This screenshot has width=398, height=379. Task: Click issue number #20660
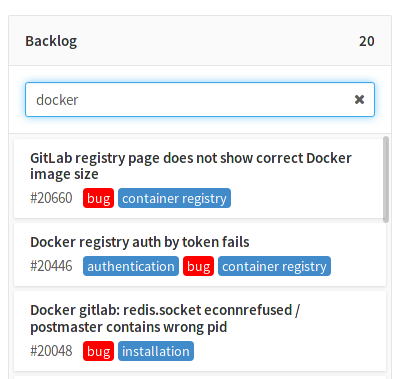pyautogui.click(x=51, y=198)
